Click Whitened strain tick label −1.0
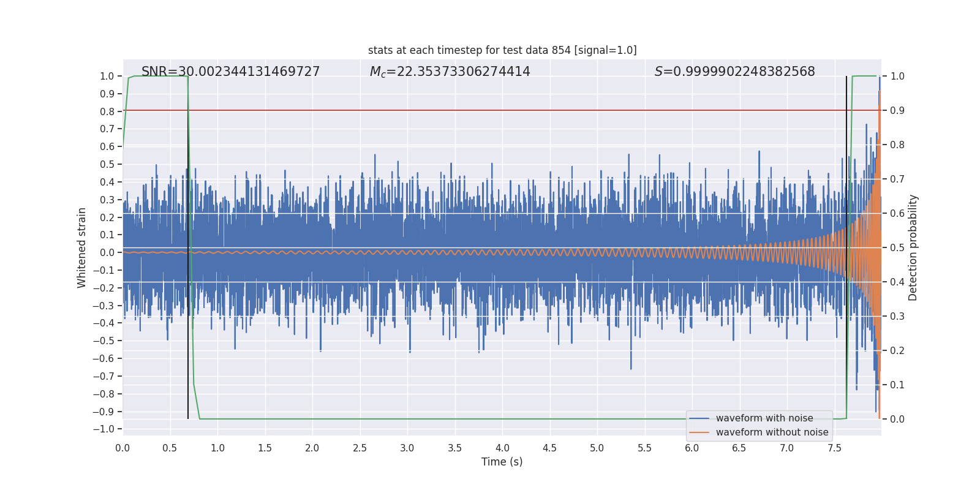 point(104,429)
